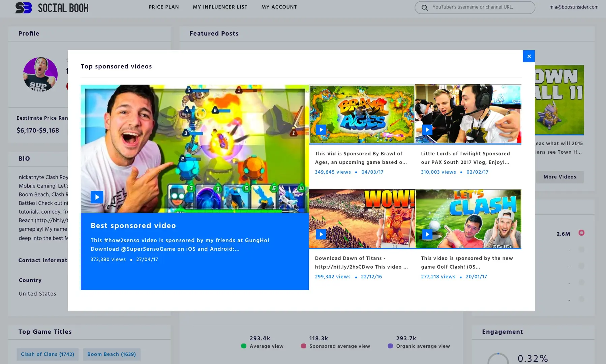
Task: Select the red radio circle beside 2.6M
Action: pyautogui.click(x=581, y=233)
